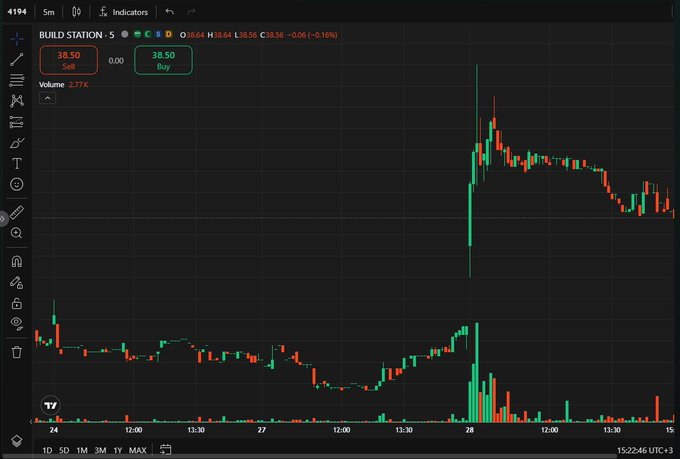Open the 5m interval dropdown

[x=49, y=12]
